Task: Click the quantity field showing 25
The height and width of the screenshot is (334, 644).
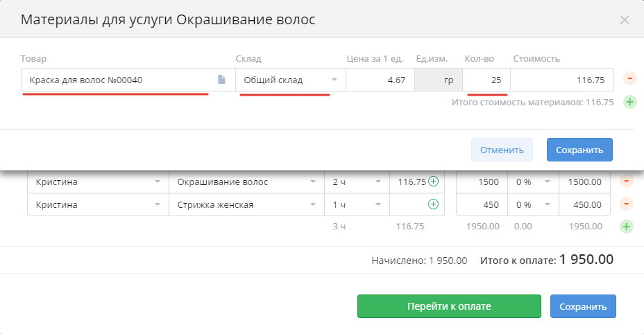Action: [x=486, y=80]
